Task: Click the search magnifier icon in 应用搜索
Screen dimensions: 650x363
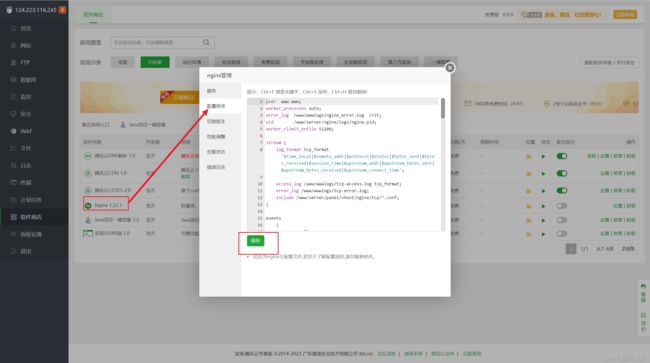Action: coord(206,42)
